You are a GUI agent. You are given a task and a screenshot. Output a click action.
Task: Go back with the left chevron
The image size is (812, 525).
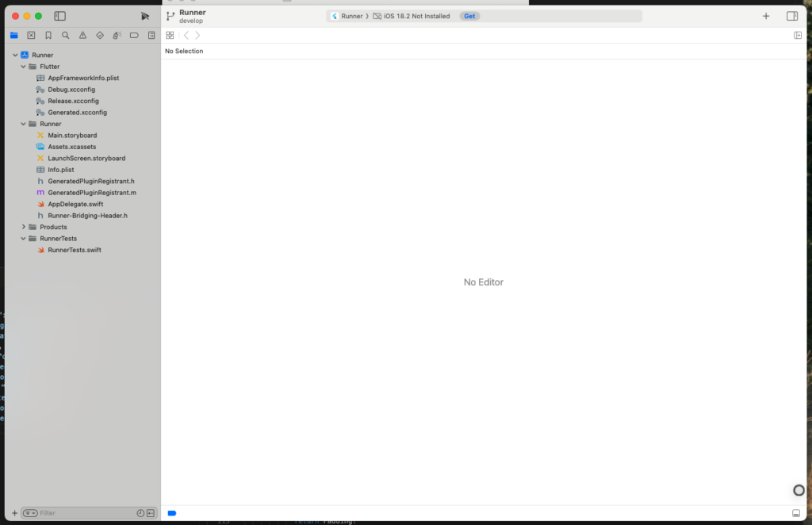point(186,35)
